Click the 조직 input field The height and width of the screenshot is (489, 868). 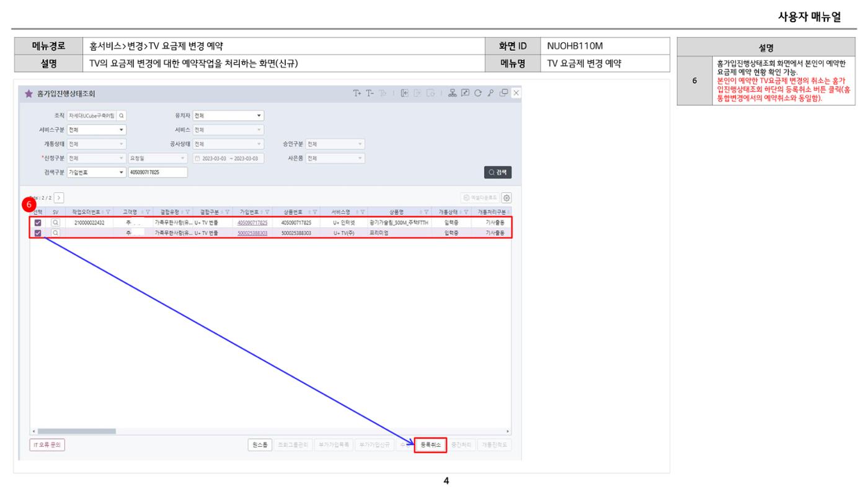click(91, 115)
